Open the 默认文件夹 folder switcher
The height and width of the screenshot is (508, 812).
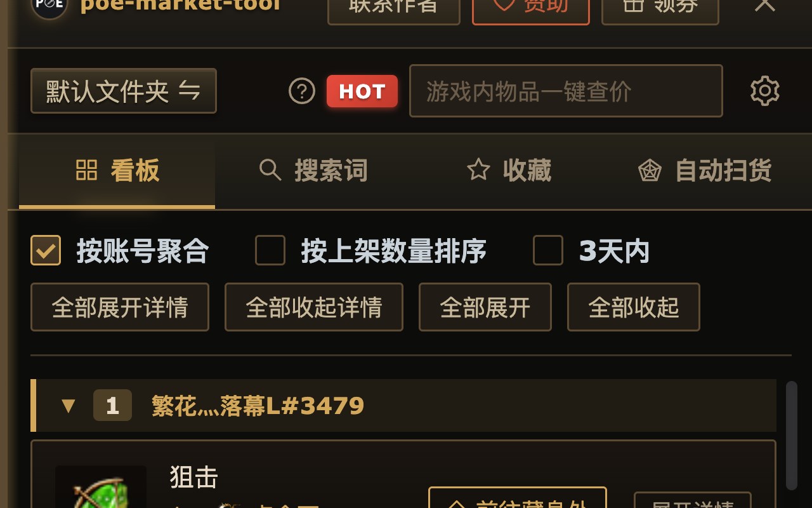(x=124, y=91)
